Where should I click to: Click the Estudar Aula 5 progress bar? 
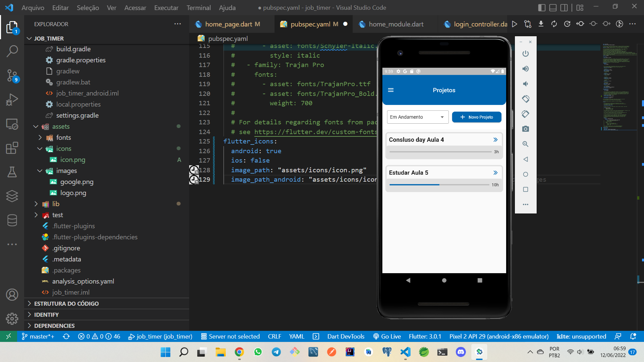coord(439,185)
